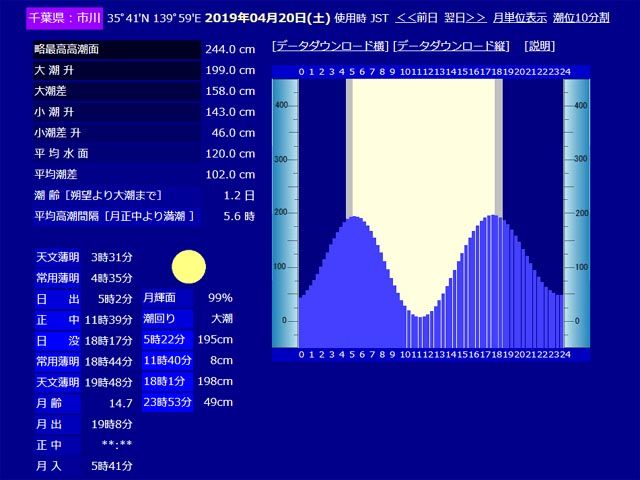Click the 潮回り label
The height and width of the screenshot is (480, 640).
point(160,318)
